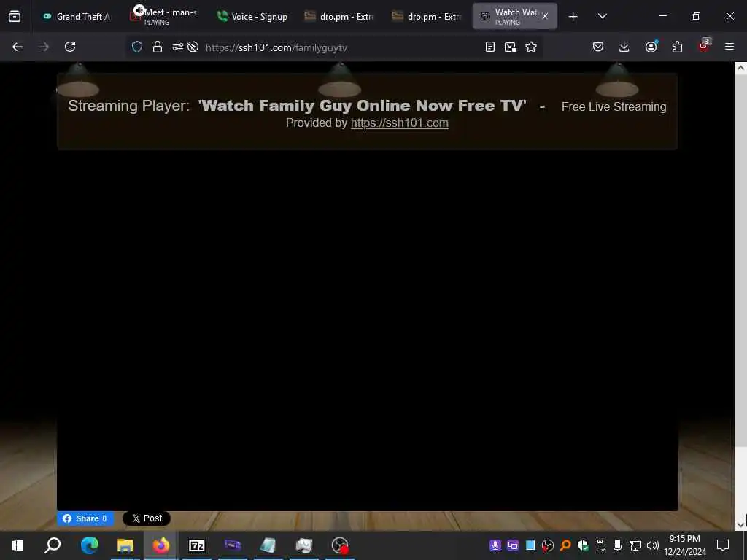The width and height of the screenshot is (747, 560).
Task: Toggle Reader View icon
Action: tap(489, 47)
